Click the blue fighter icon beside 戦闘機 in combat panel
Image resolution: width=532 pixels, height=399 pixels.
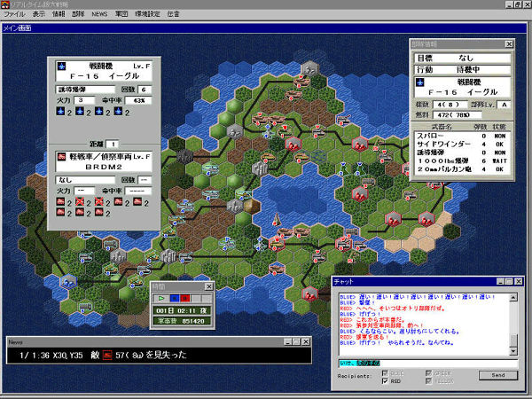61,66
